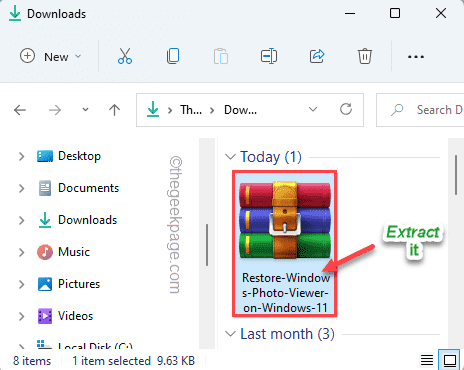Minimize the Downloads window

[350, 13]
